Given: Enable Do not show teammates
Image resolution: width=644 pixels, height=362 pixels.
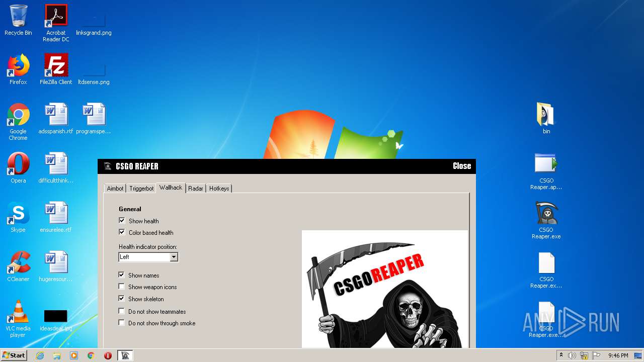Looking at the screenshot, I should 121,311.
